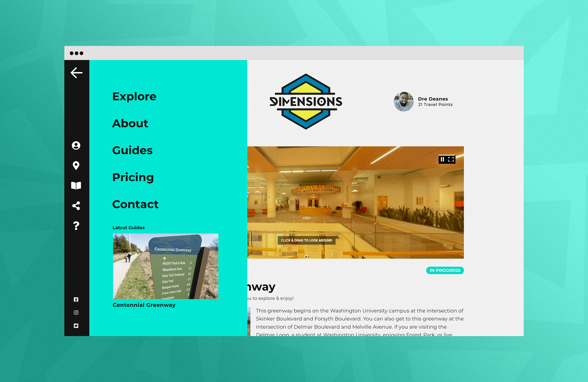Click the Dimensions logo
588x382 pixels.
[306, 102]
